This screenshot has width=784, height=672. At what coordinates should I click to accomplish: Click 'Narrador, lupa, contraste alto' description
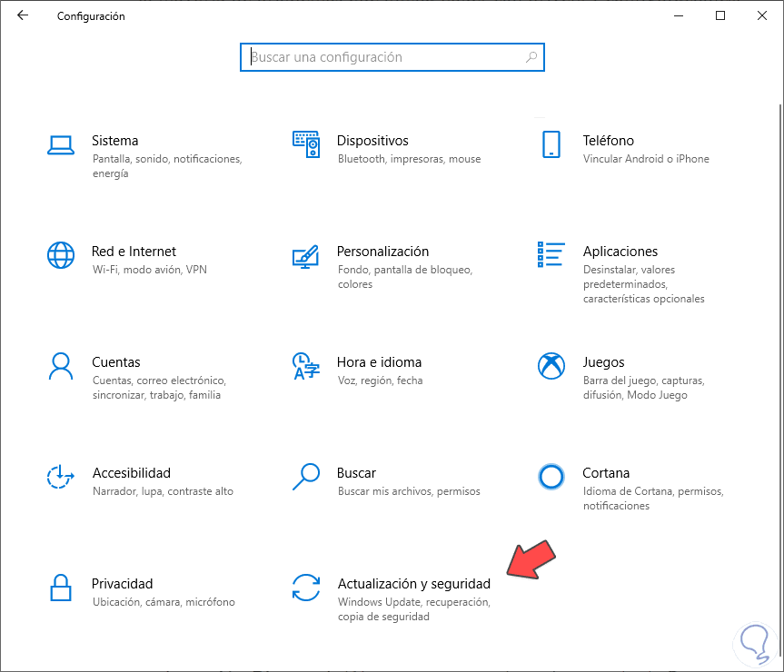tap(163, 491)
